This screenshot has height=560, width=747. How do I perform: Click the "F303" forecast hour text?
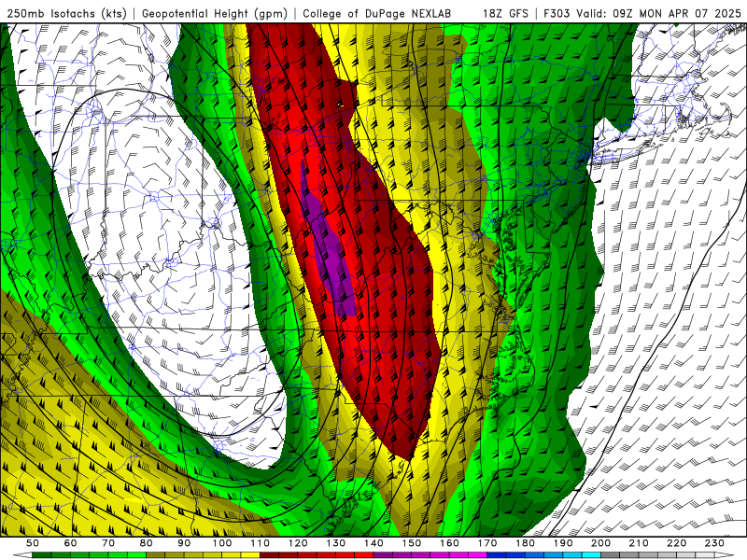[556, 14]
